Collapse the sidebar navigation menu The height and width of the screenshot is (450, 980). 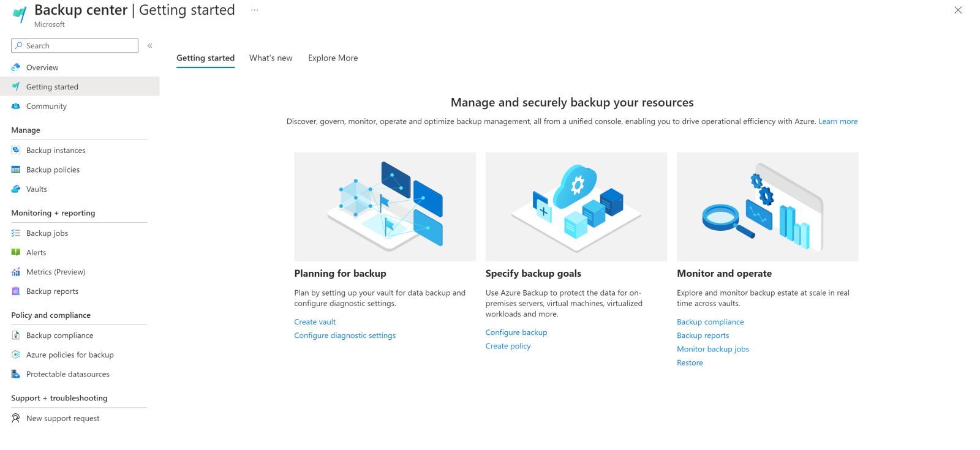pyautogui.click(x=149, y=46)
